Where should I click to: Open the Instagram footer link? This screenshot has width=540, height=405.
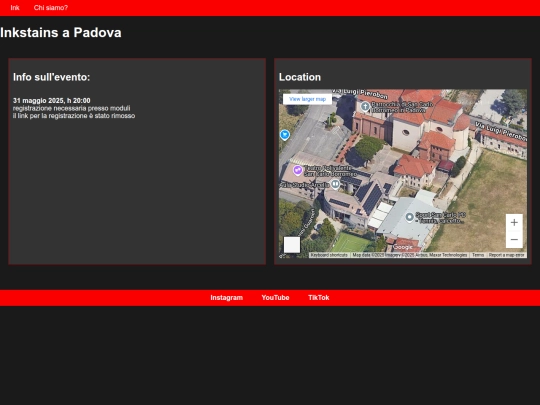(x=227, y=298)
